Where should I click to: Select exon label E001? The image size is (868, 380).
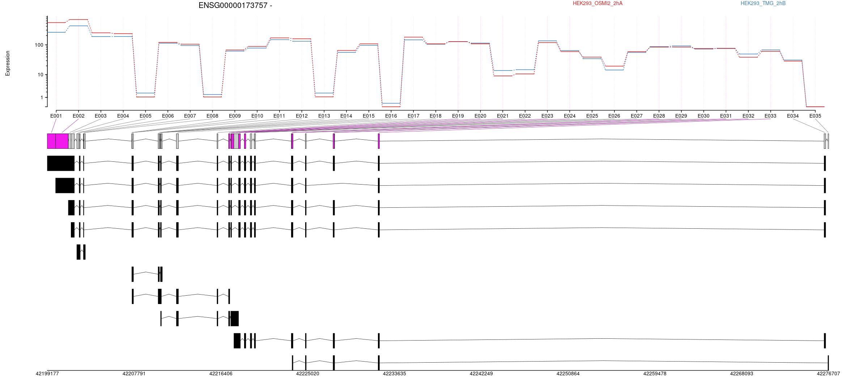56,116
